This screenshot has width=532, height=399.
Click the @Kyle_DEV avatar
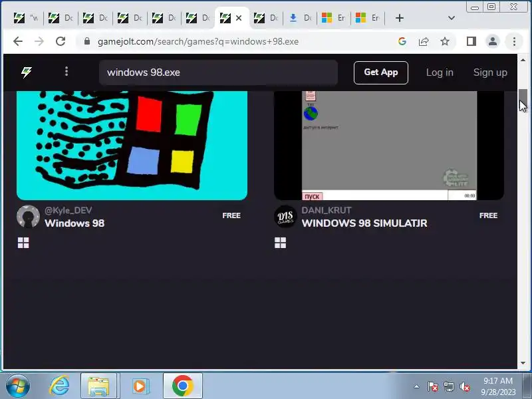(x=28, y=217)
